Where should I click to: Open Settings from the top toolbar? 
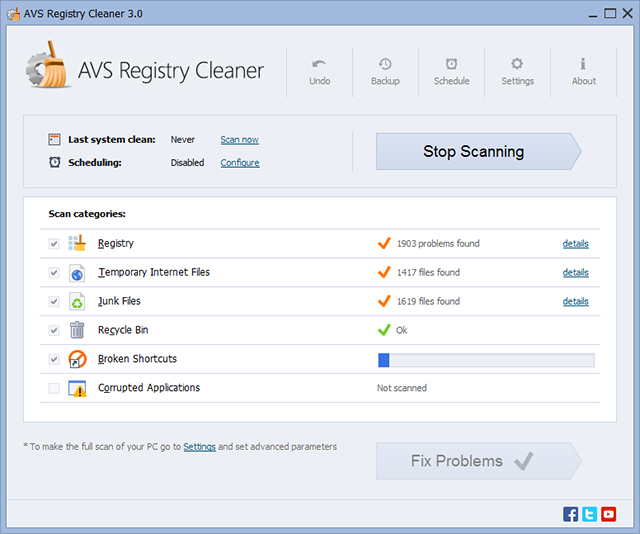pos(518,72)
